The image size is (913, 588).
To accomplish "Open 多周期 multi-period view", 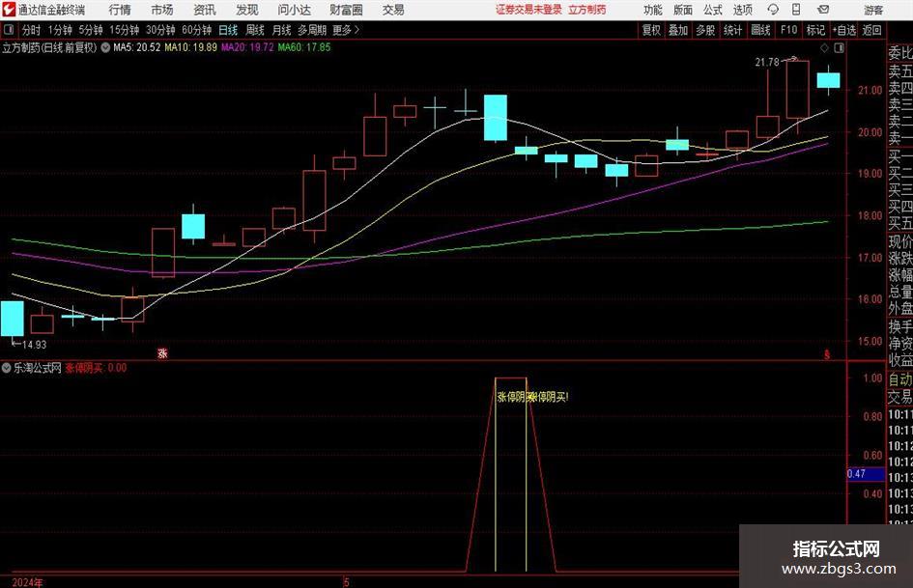I will tap(312, 30).
